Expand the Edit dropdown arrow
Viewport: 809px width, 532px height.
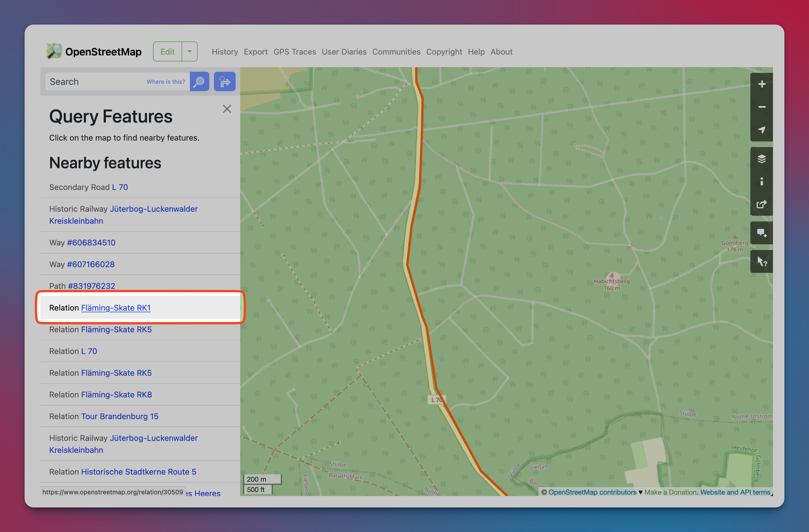pyautogui.click(x=190, y=52)
